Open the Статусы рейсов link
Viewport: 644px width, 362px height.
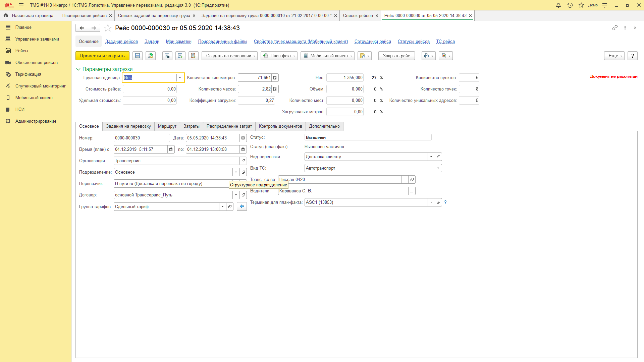pos(414,42)
